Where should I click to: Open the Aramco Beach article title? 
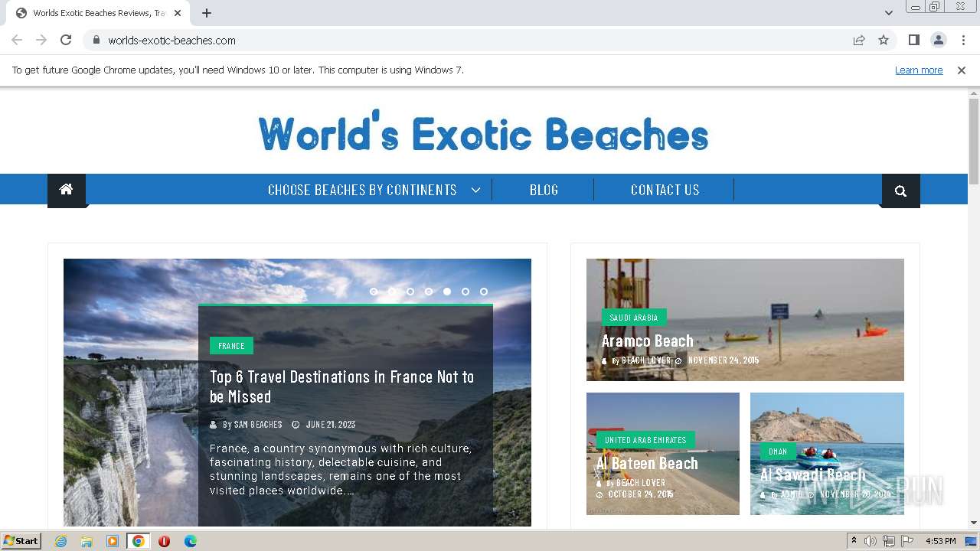point(647,341)
